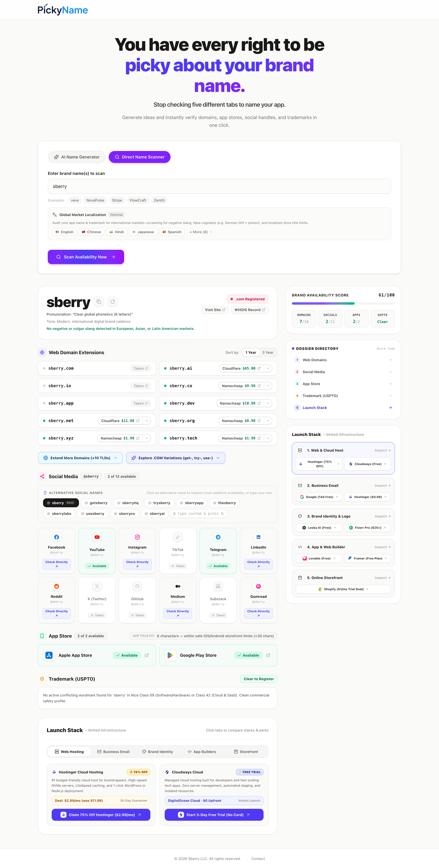This screenshot has width=439, height=868.
Task: Click the Medium platform icon
Action: tap(178, 586)
